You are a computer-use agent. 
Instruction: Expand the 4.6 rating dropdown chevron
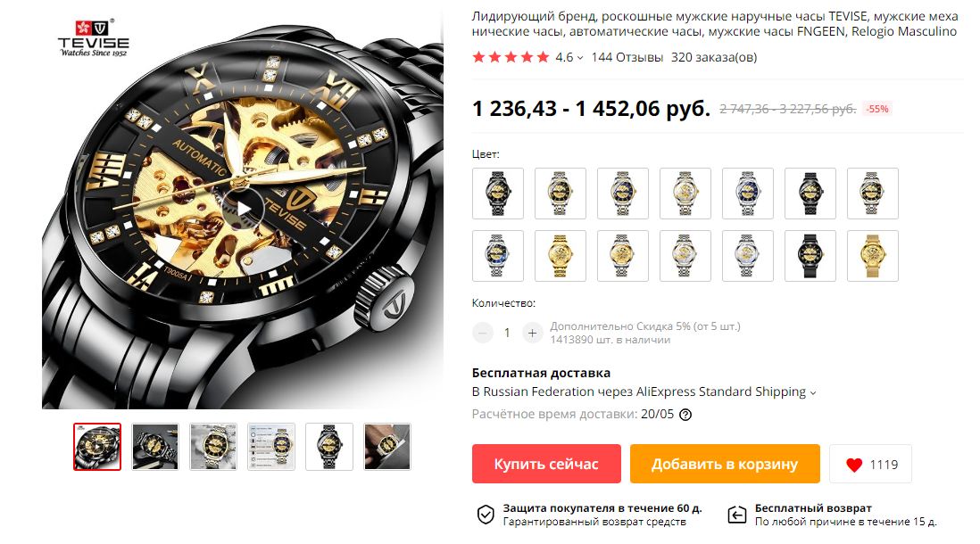pos(580,58)
